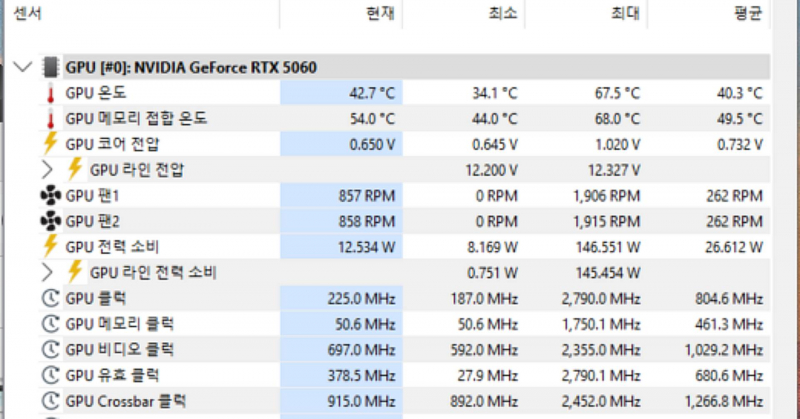Viewport: 800px width, 419px height.
Task: Click the maximum power draw 146.551 W
Action: tap(608, 247)
